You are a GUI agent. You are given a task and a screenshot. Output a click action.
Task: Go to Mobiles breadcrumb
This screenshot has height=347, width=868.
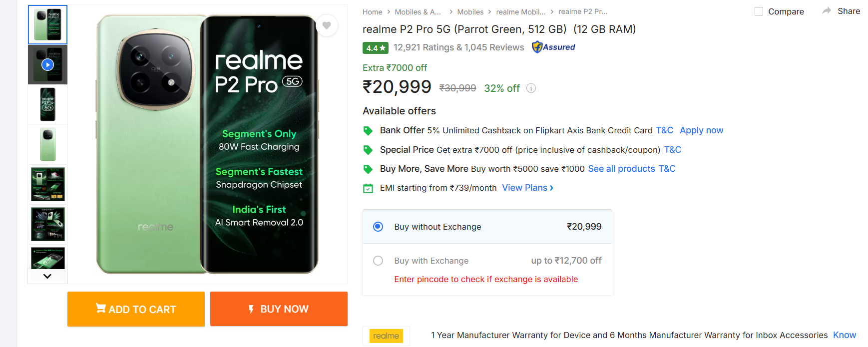point(470,12)
